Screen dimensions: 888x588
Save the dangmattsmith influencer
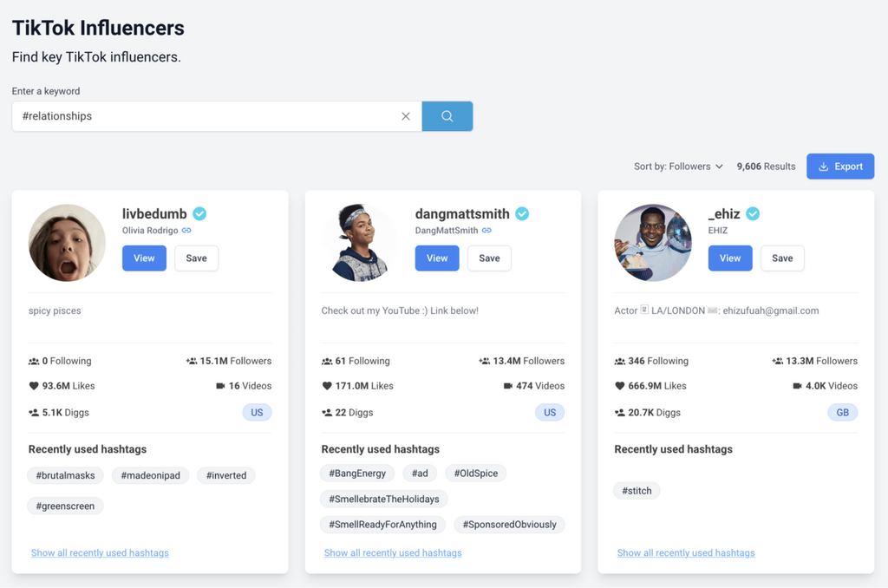pyautogui.click(x=489, y=258)
